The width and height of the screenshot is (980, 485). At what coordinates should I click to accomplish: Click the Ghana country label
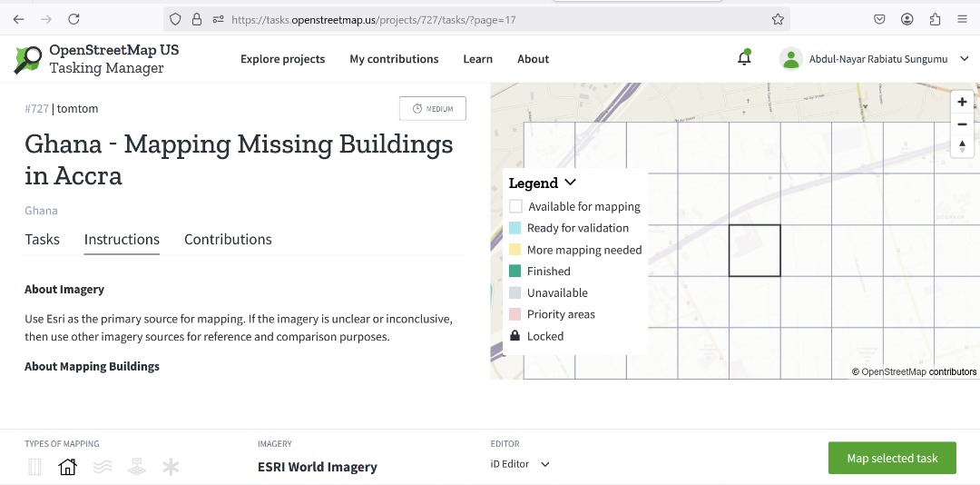coord(41,211)
